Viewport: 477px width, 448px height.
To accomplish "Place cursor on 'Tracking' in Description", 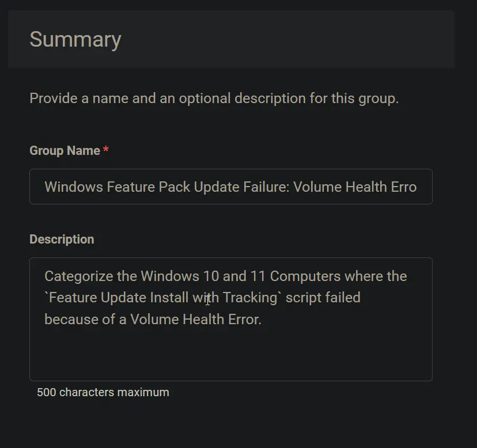I will click(x=250, y=298).
